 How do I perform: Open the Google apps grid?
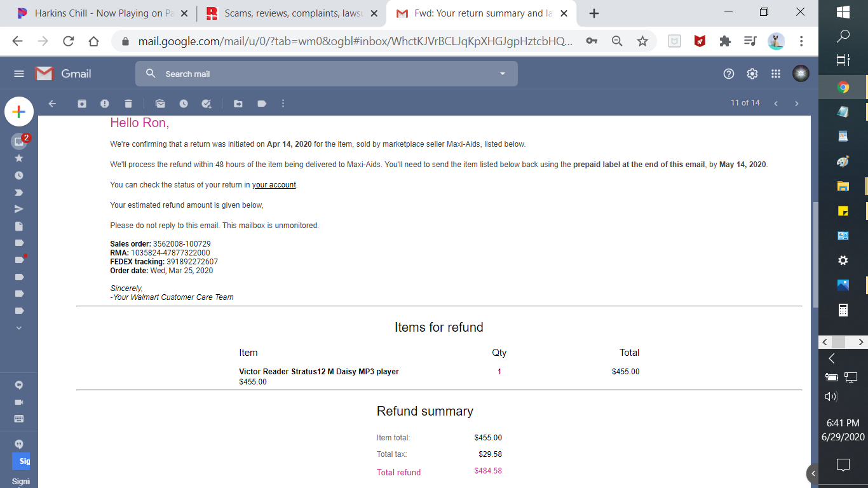(776, 74)
